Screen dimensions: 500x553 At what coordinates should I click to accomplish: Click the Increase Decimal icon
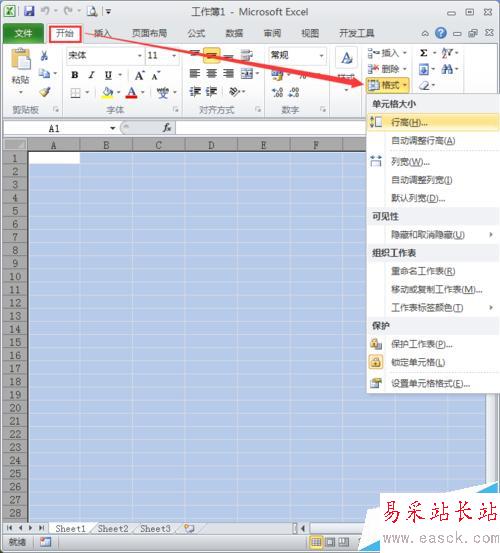[278, 92]
